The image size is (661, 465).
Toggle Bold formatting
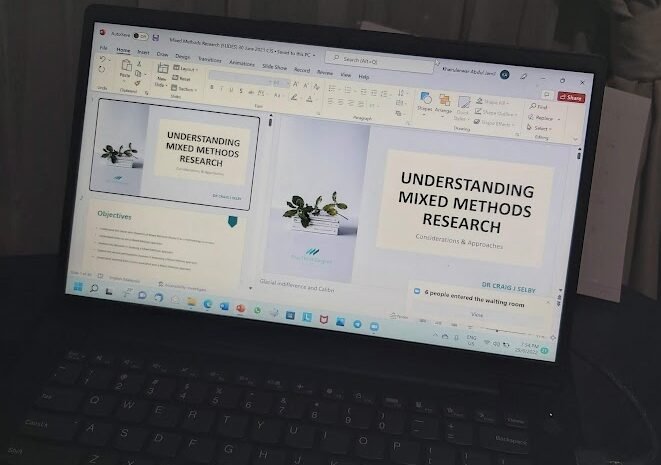[x=212, y=87]
